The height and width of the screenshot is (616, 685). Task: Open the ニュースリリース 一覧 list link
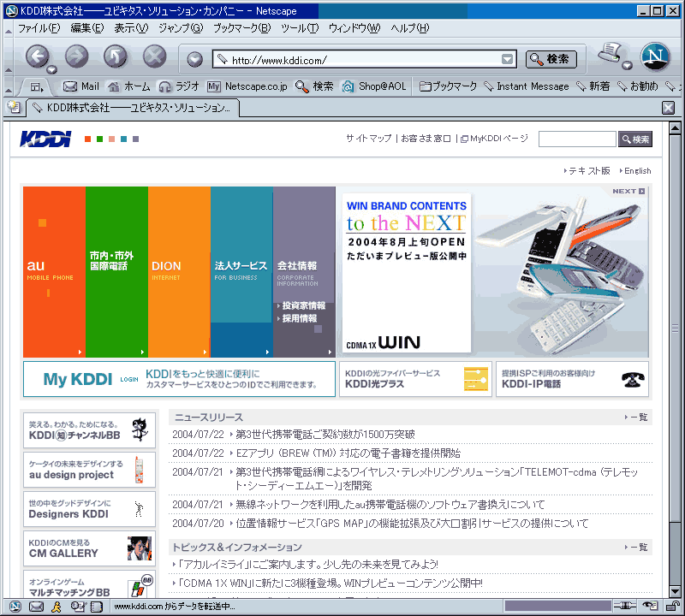coord(636,418)
